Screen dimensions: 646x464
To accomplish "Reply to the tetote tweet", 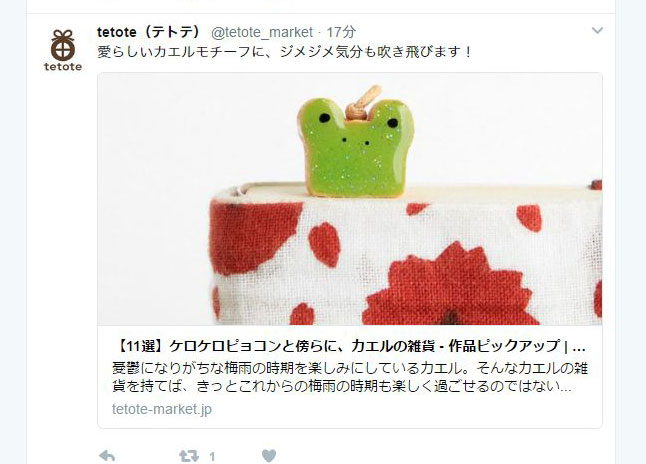I will 107,456.
